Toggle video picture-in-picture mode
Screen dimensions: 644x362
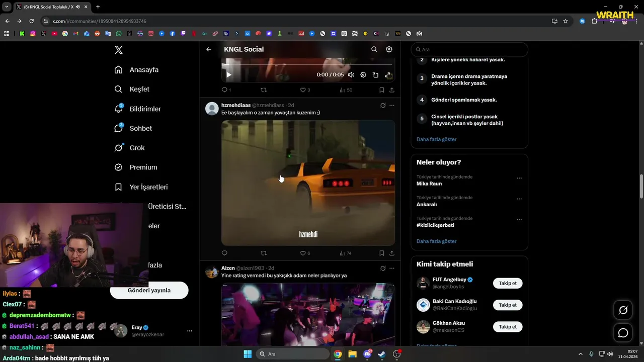coord(375,75)
